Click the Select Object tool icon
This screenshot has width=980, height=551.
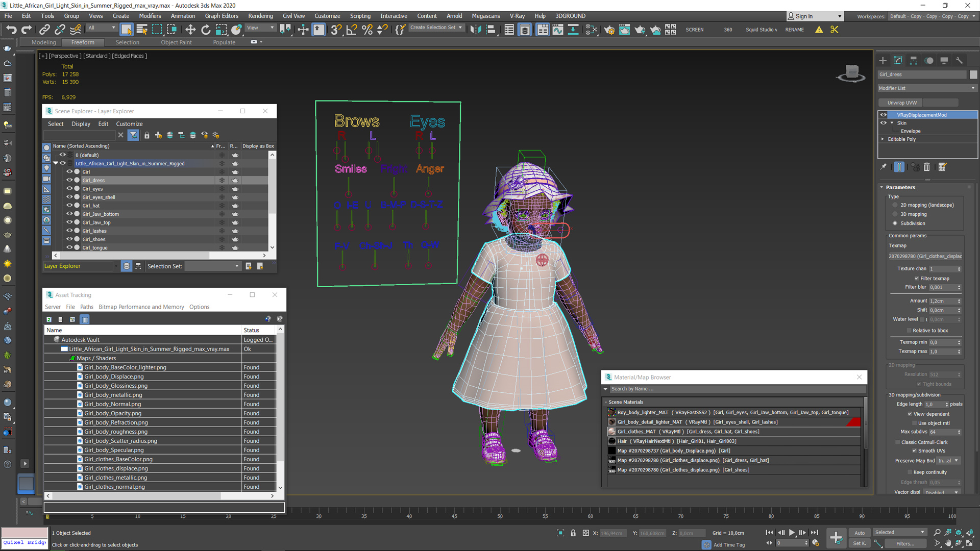click(127, 29)
